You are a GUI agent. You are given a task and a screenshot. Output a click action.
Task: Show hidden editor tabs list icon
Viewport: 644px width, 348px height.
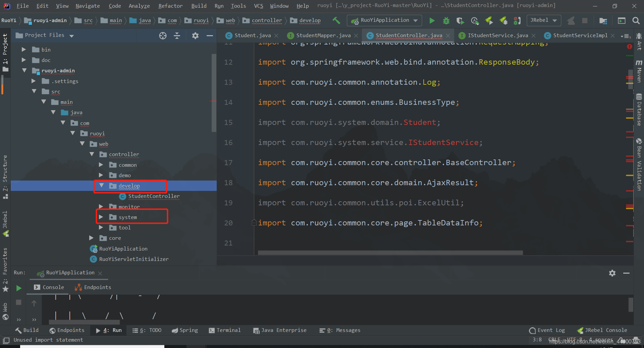[x=626, y=36]
